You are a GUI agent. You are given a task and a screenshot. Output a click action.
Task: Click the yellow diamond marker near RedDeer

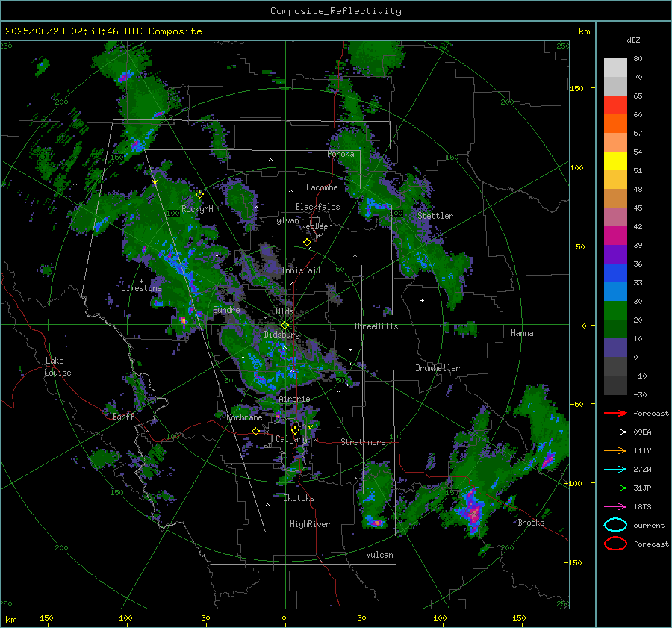pos(308,243)
